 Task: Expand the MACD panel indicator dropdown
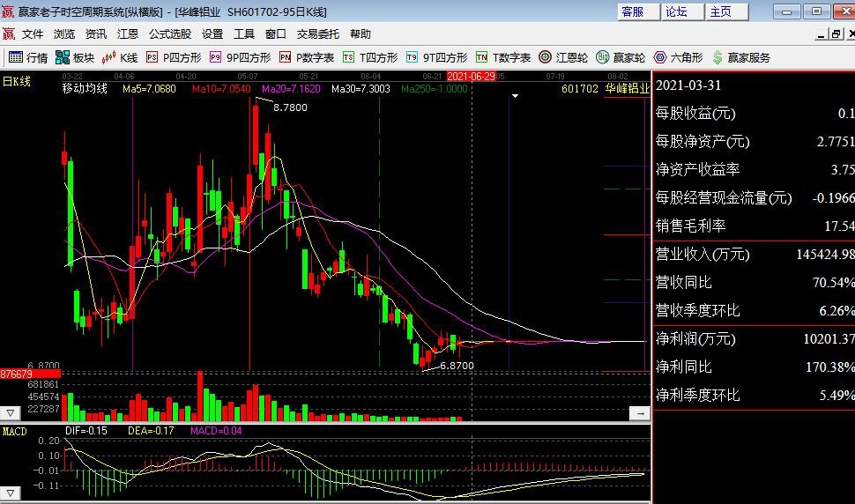point(11,491)
